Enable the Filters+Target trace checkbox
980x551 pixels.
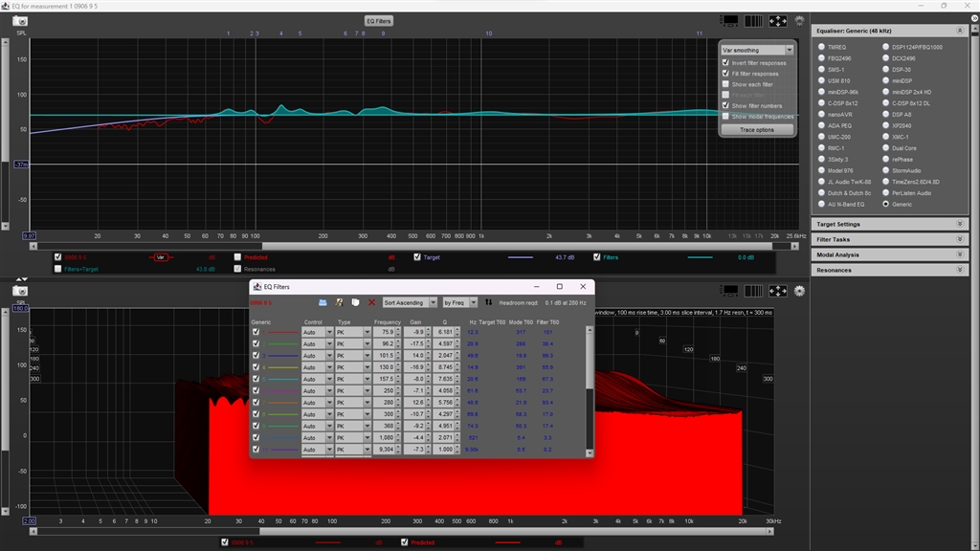pyautogui.click(x=58, y=269)
